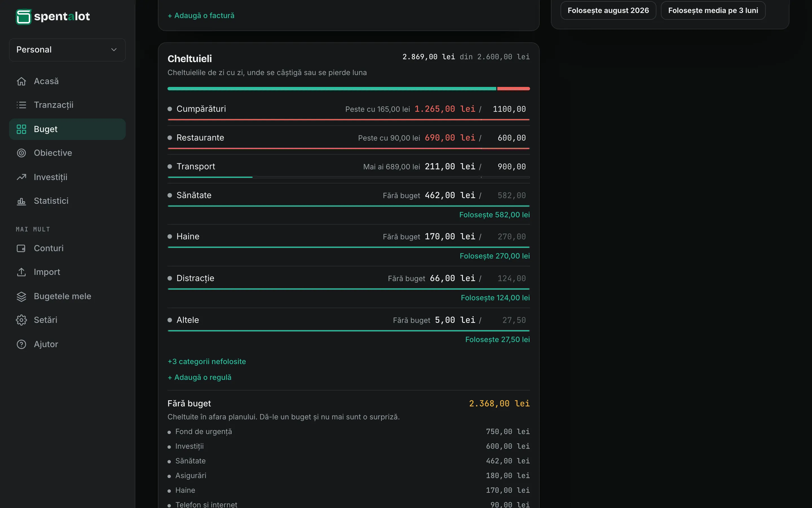Click the Buget grid icon
Image resolution: width=812 pixels, height=508 pixels.
21,129
